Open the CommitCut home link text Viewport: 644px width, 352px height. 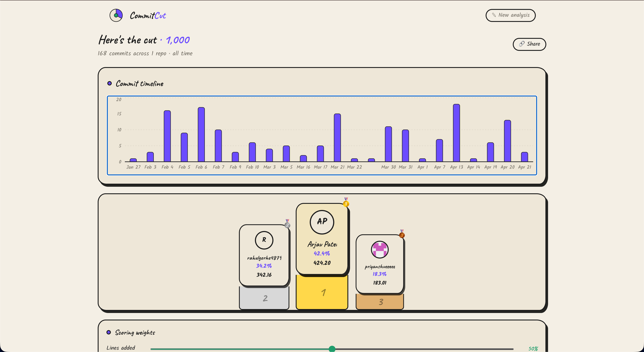point(148,16)
